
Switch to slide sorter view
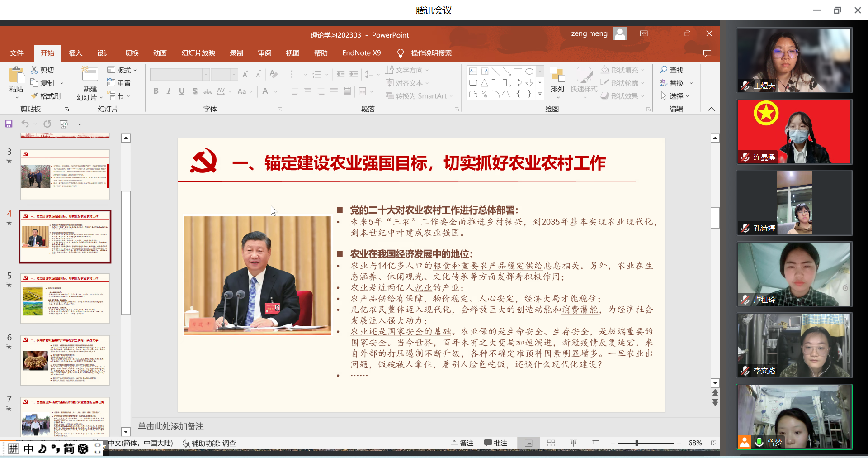551,443
